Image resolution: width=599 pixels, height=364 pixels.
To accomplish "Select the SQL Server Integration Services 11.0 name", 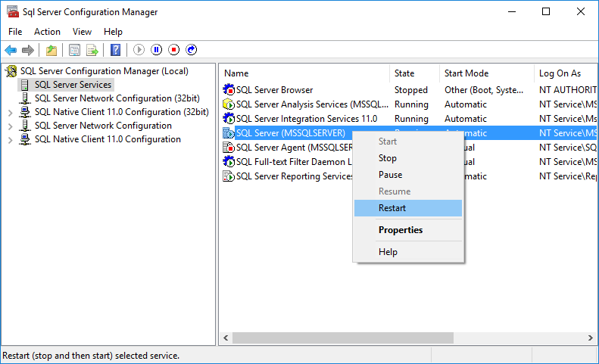I will [x=307, y=119].
